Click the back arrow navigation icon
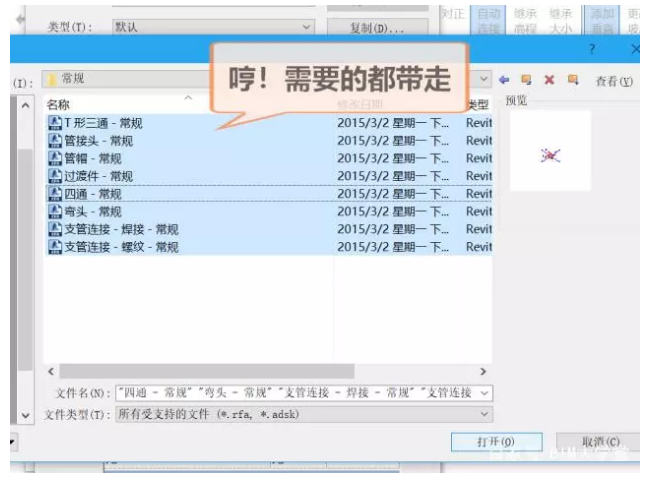This screenshot has height=477, width=647. 504,80
